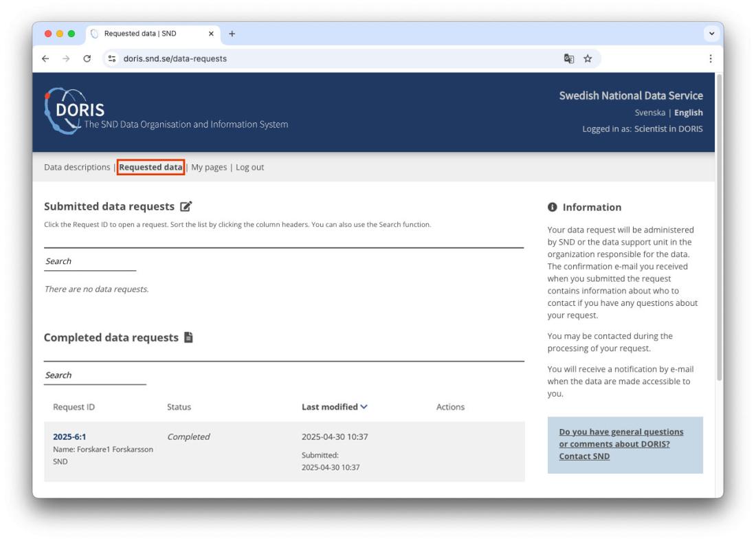Click the Actions column header
Viewport: 756px width, 541px height.
point(450,407)
